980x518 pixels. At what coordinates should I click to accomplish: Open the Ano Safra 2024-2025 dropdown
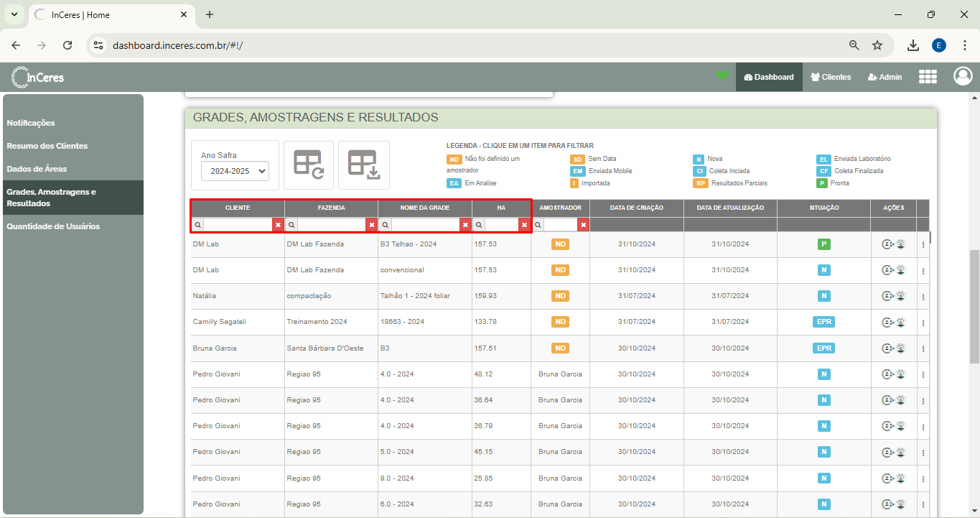pos(235,171)
